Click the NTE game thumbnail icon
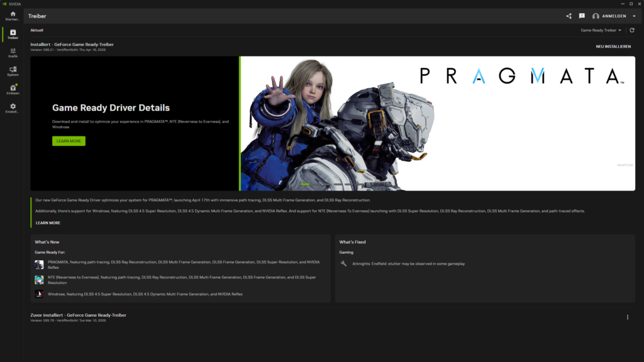Image resolution: width=644 pixels, height=362 pixels. pyautogui.click(x=39, y=280)
